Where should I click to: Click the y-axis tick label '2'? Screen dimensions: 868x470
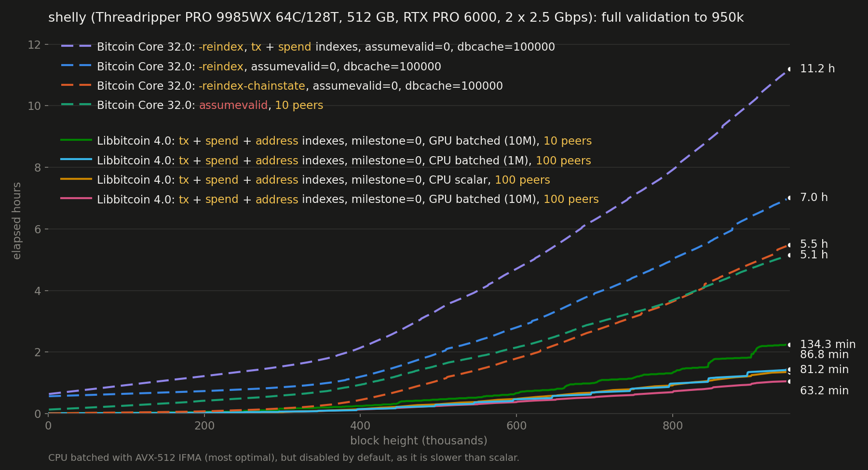(38, 352)
